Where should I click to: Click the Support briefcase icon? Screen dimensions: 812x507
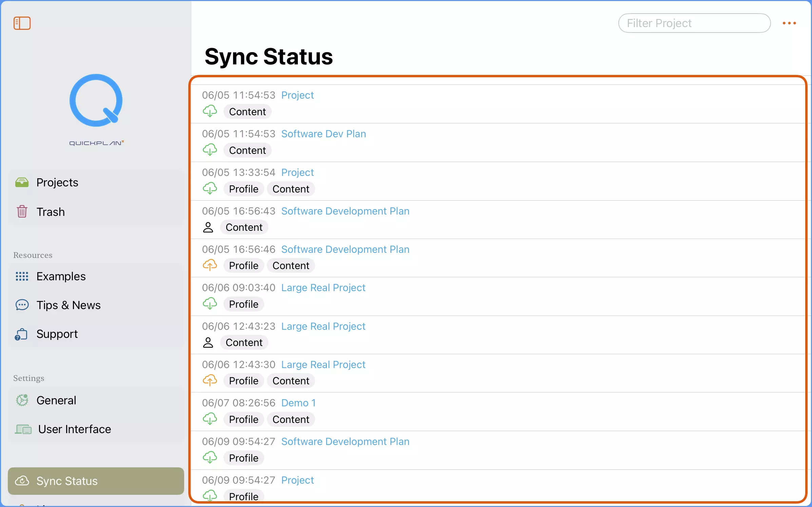(x=21, y=334)
